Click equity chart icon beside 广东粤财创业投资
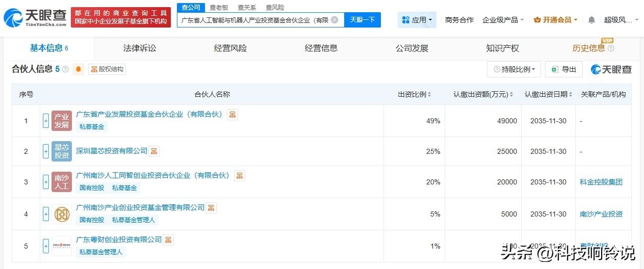The image size is (644, 269). (x=168, y=239)
